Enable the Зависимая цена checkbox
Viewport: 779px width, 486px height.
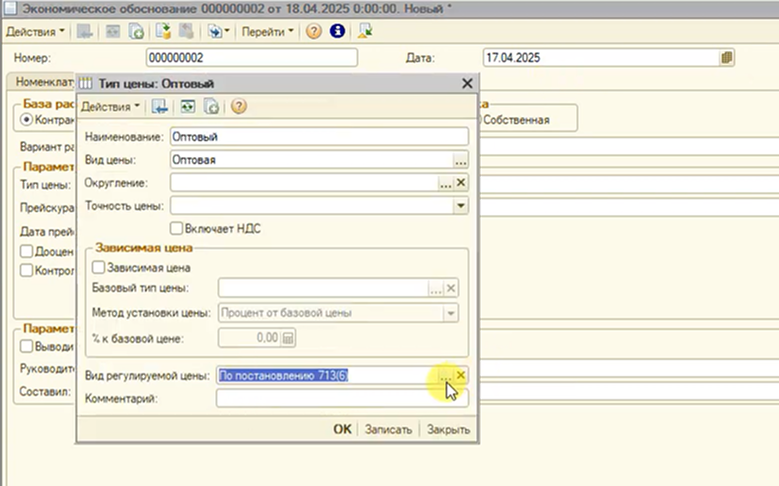point(98,268)
